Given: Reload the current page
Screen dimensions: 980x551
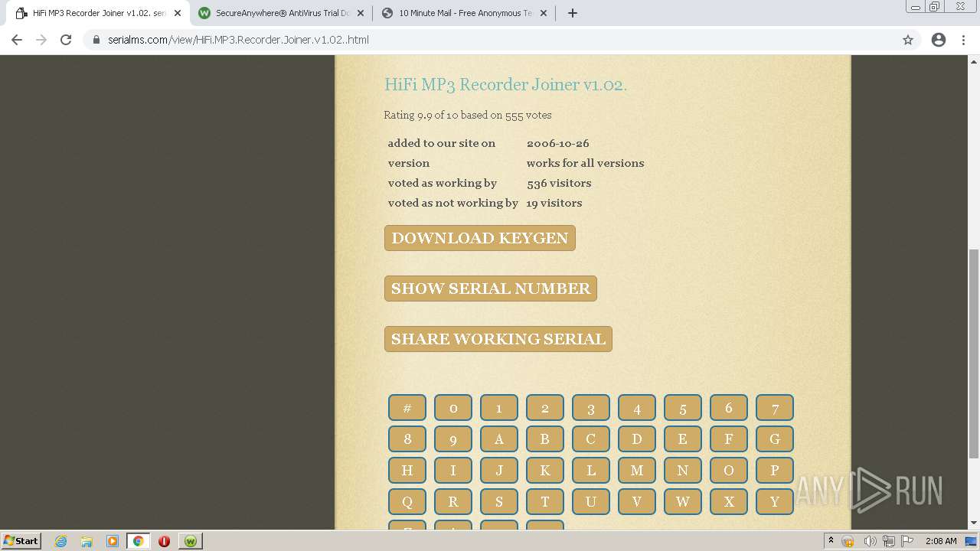Looking at the screenshot, I should [x=66, y=40].
